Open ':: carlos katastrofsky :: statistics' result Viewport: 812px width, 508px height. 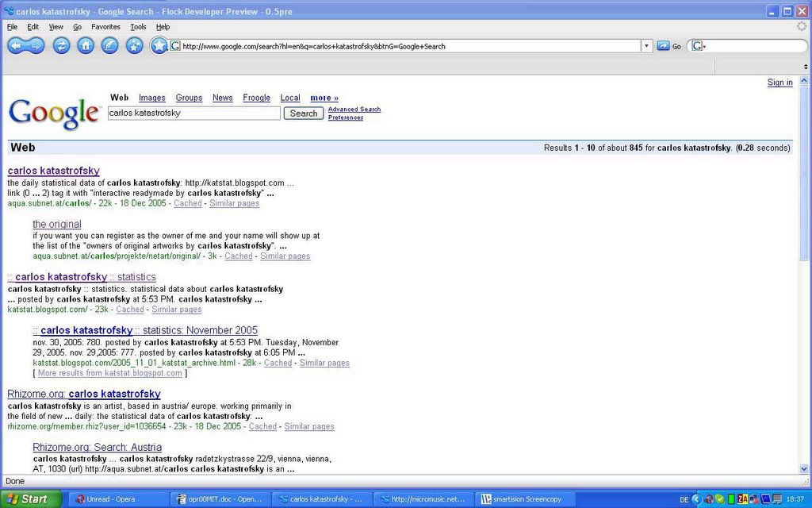(x=82, y=277)
